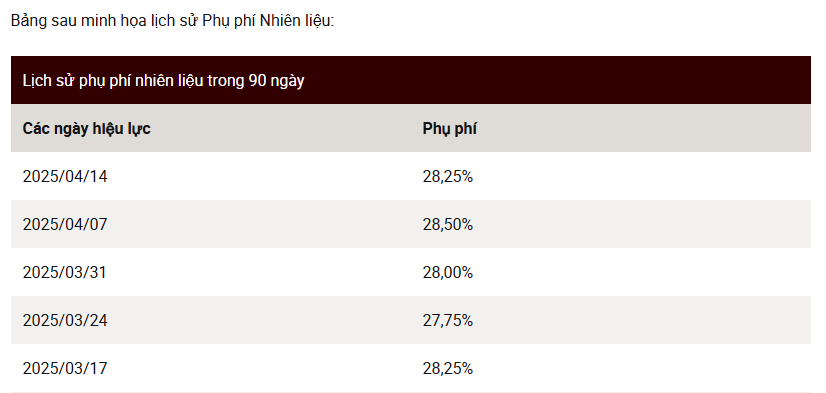Click the date cell 2025/04/07
This screenshot has height=393, width=826.
click(65, 224)
